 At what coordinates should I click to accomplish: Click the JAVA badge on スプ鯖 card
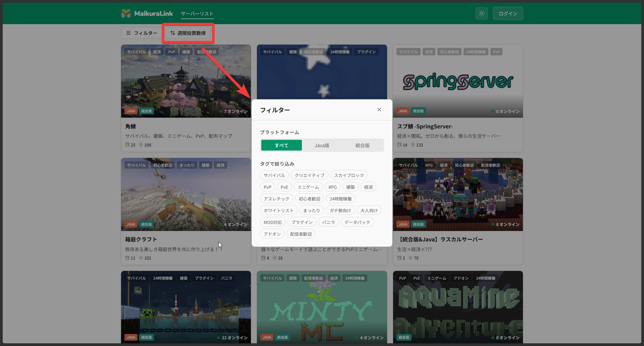[403, 111]
